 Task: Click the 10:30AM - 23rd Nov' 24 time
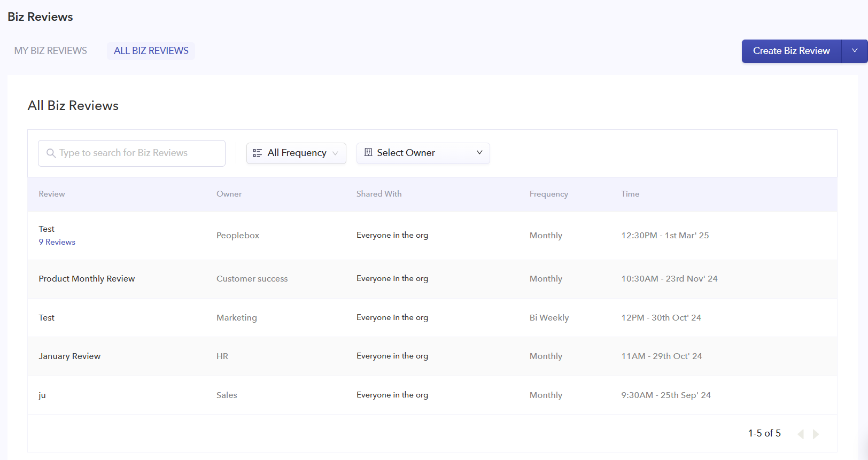[x=669, y=279]
